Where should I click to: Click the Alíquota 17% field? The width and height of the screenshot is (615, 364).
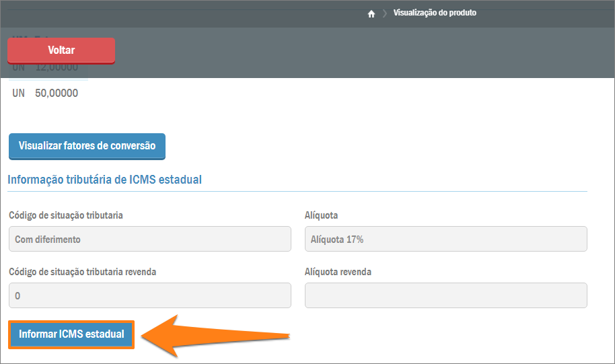point(445,239)
